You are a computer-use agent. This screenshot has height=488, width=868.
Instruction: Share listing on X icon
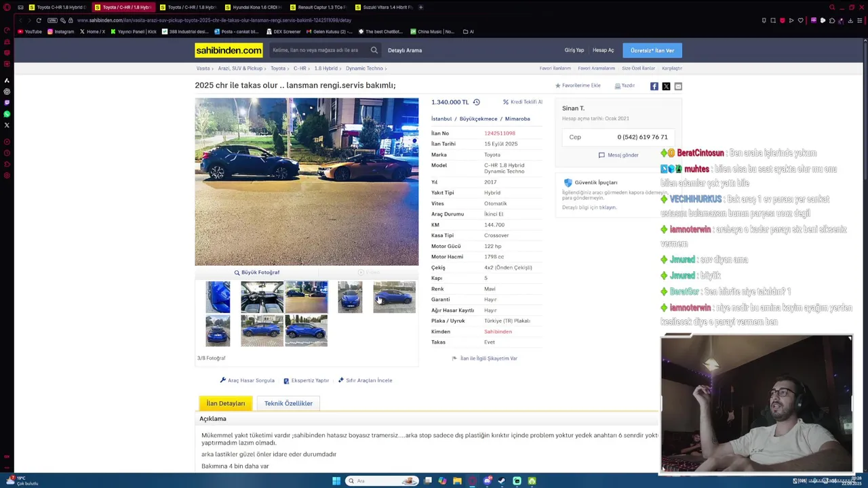click(x=666, y=86)
